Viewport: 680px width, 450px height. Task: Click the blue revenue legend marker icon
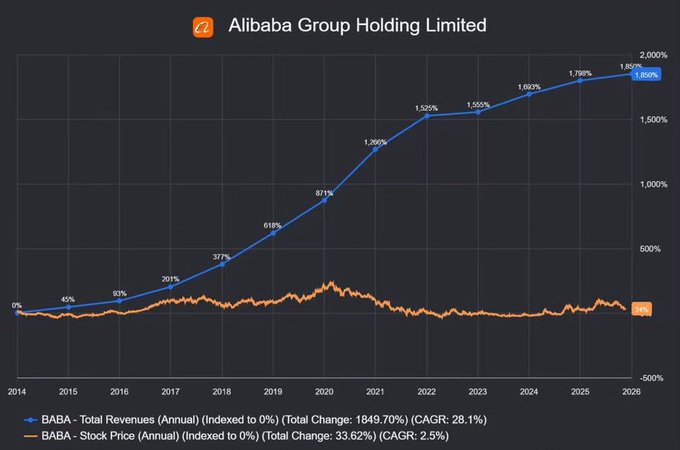click(31, 420)
